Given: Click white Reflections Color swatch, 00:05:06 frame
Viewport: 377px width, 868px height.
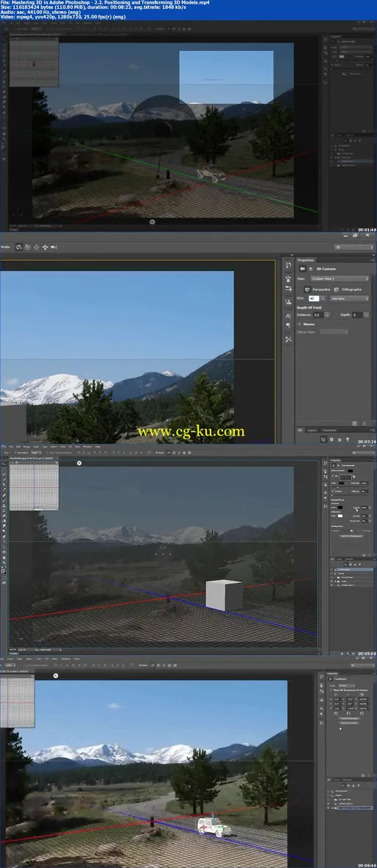Looking at the screenshot, I should point(340,516).
